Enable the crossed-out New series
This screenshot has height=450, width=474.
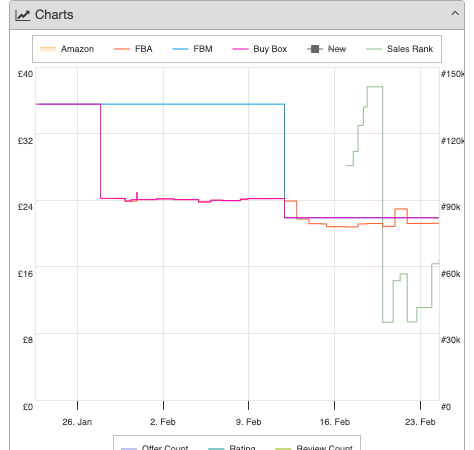pyautogui.click(x=327, y=49)
